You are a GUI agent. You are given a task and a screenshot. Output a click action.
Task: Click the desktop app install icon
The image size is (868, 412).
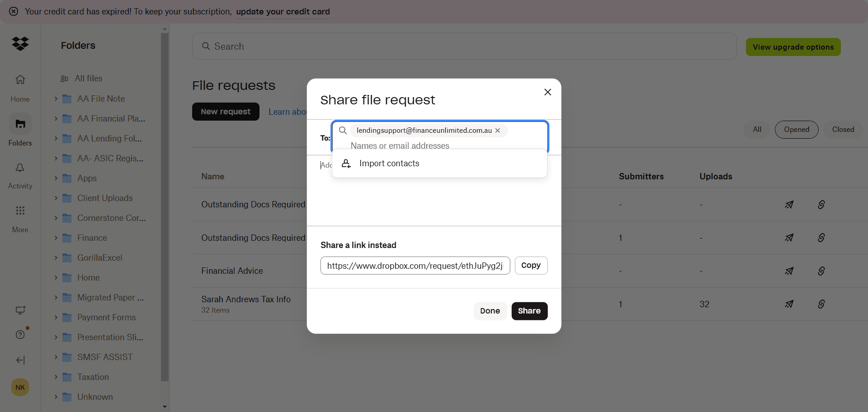[x=20, y=310]
